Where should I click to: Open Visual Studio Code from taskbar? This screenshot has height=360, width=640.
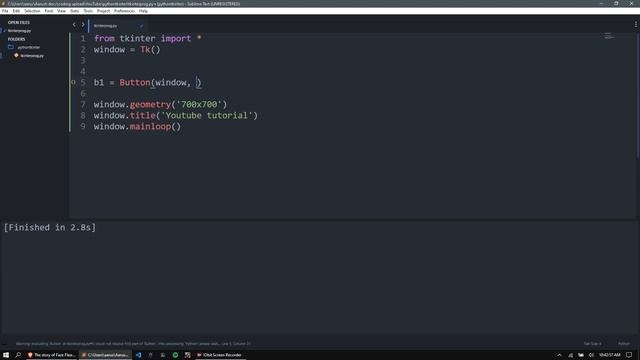point(138,355)
